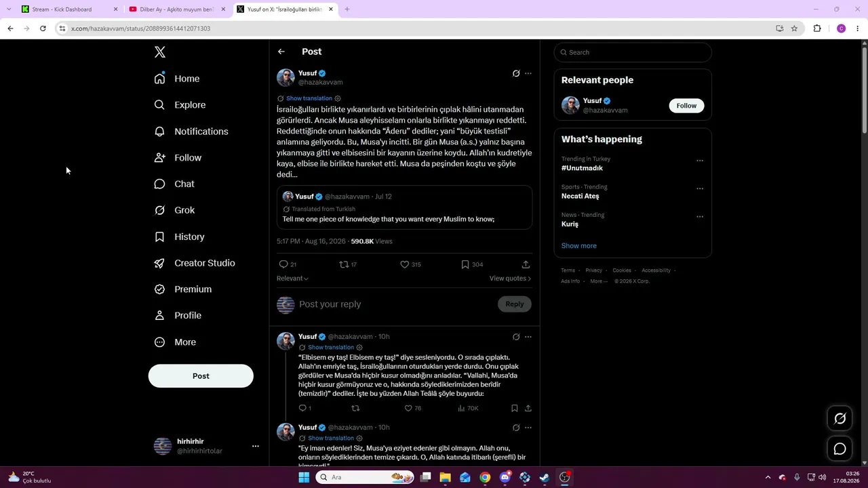Open the floating Grok button
868x488 pixels.
tap(840, 419)
